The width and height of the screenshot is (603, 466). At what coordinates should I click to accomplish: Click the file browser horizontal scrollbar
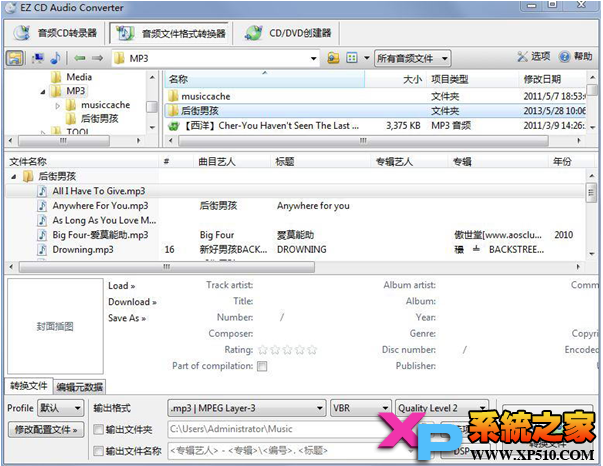pyautogui.click(x=363, y=141)
